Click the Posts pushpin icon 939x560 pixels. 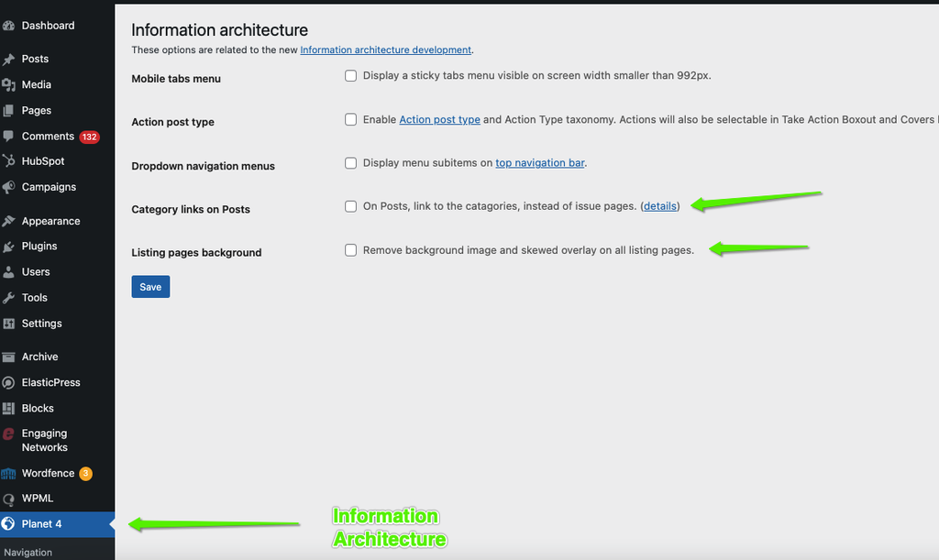point(8,60)
